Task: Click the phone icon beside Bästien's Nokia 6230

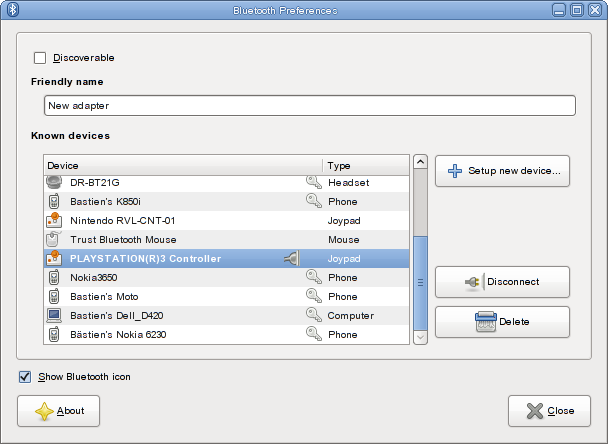Action: (x=54, y=334)
